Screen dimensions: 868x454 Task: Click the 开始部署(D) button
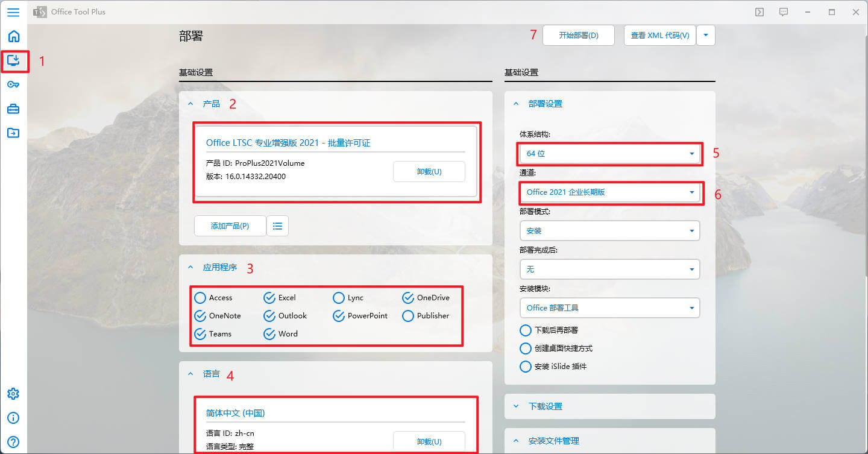pyautogui.click(x=579, y=35)
